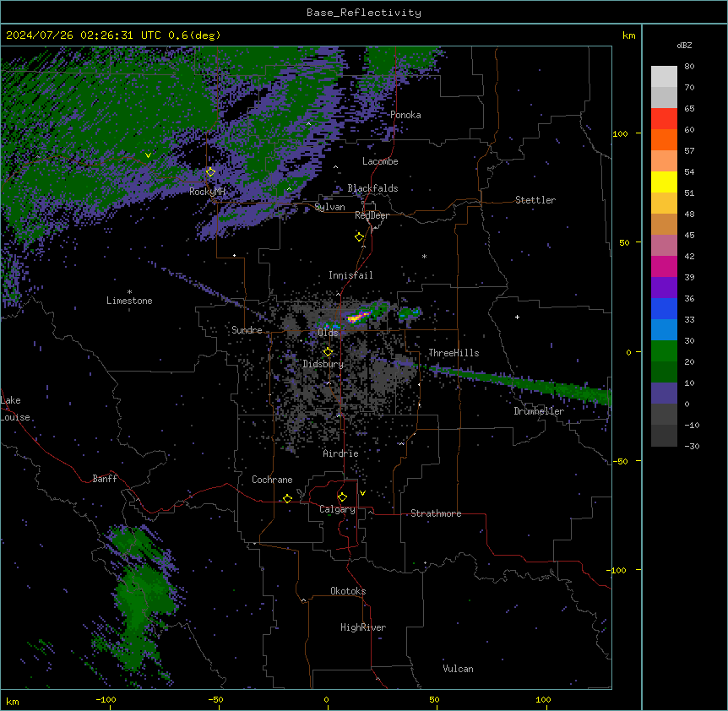Select the dark orange 57-60 dBZ swatch
The height and width of the screenshot is (711, 728).
[x=664, y=139]
